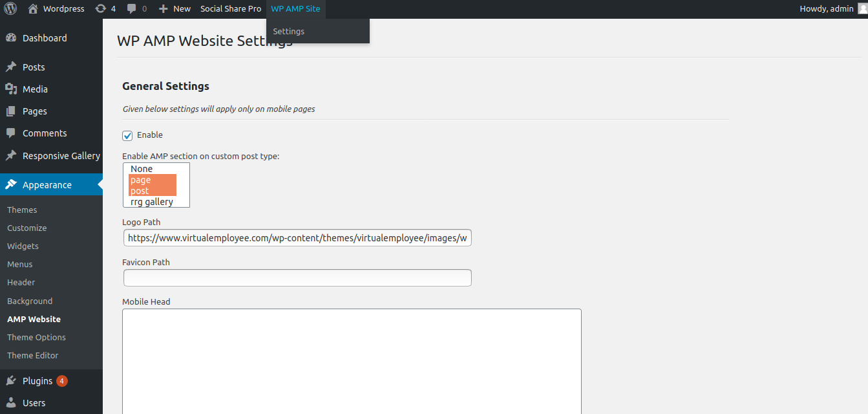Screen dimensions: 868x414
Task: Click the home icon beside Wordpress
Action: pos(33,9)
